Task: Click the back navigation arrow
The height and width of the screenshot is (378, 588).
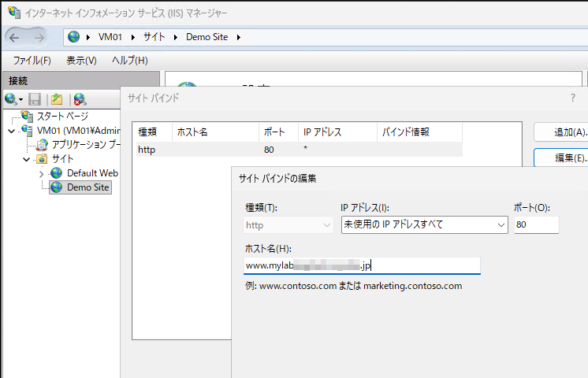Action: click(x=14, y=38)
